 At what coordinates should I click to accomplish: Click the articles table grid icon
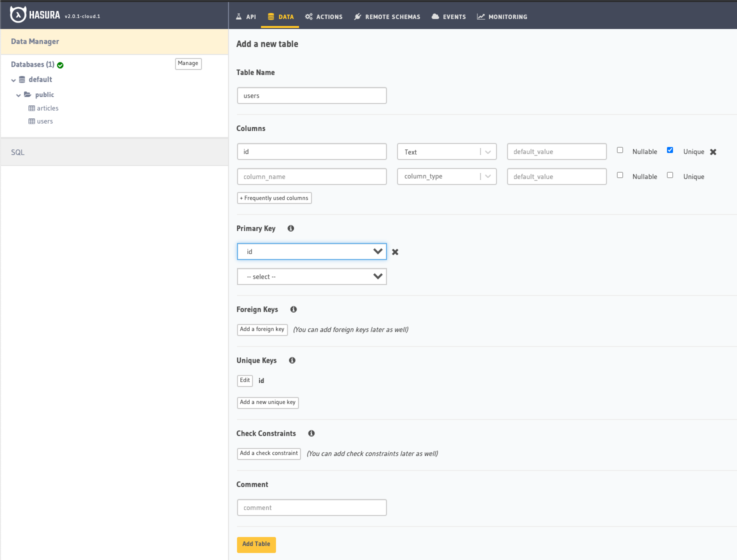click(x=31, y=108)
